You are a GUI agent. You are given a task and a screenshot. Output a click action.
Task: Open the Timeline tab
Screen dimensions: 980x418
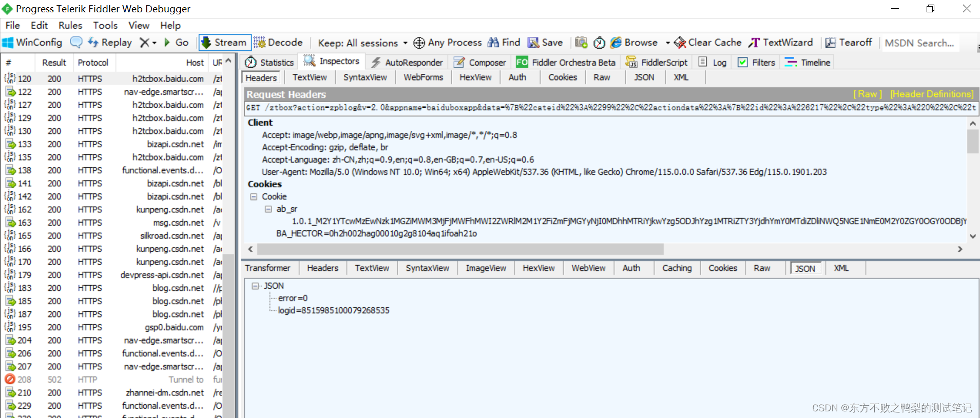[808, 62]
